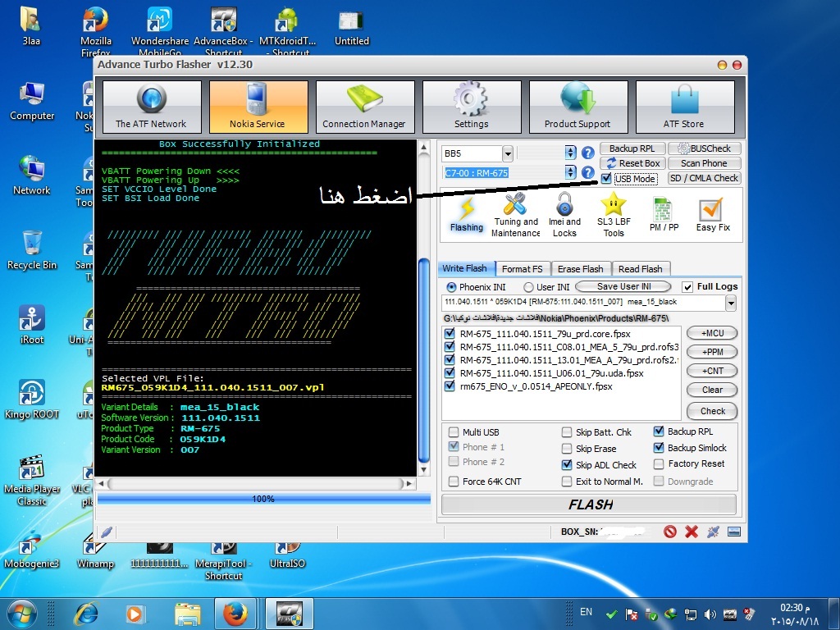Image resolution: width=840 pixels, height=630 pixels.
Task: Enable Factory Reset checkbox
Action: 659,463
